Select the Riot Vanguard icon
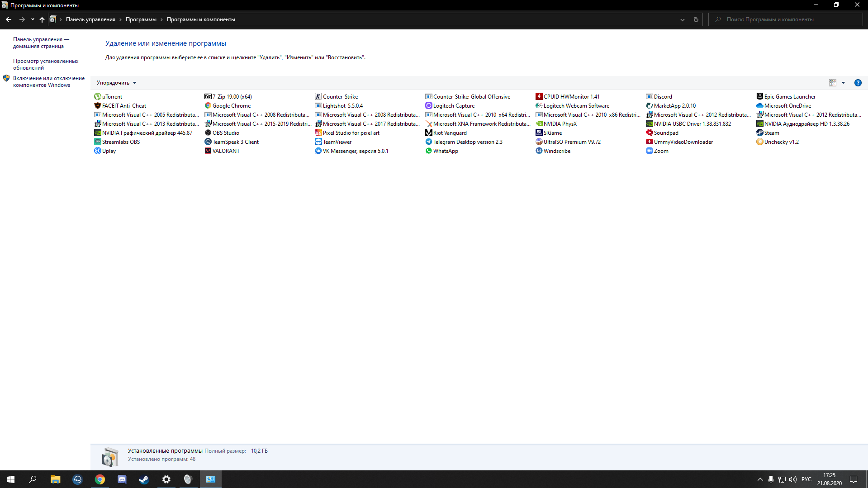 pyautogui.click(x=428, y=133)
